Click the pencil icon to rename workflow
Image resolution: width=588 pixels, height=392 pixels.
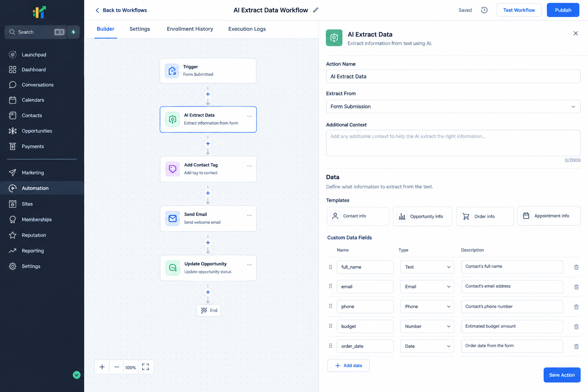pos(315,10)
